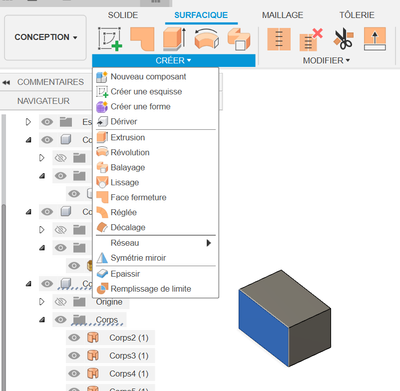Select Corps4 (1) in browser
The image size is (400, 391).
click(x=129, y=374)
